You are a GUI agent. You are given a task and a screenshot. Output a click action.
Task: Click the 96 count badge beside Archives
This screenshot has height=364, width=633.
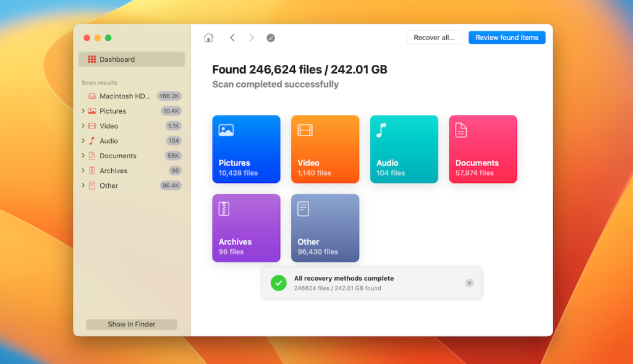(x=175, y=171)
